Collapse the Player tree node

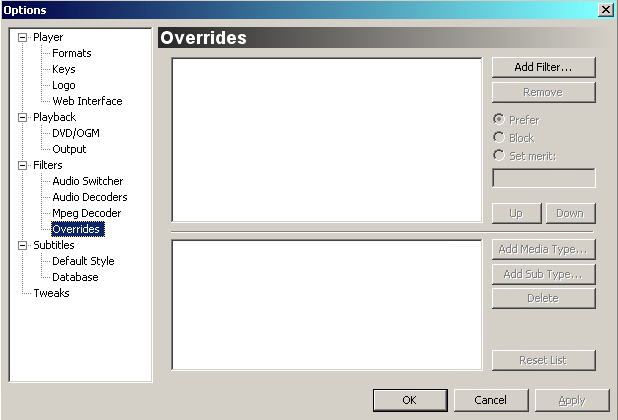(22, 37)
